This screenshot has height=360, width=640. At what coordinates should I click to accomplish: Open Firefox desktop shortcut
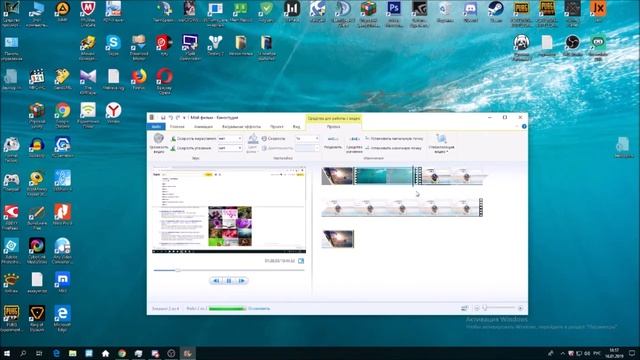click(139, 80)
